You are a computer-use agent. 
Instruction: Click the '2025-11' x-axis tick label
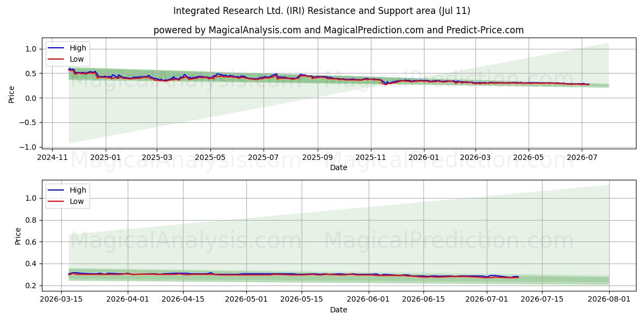pos(370,158)
